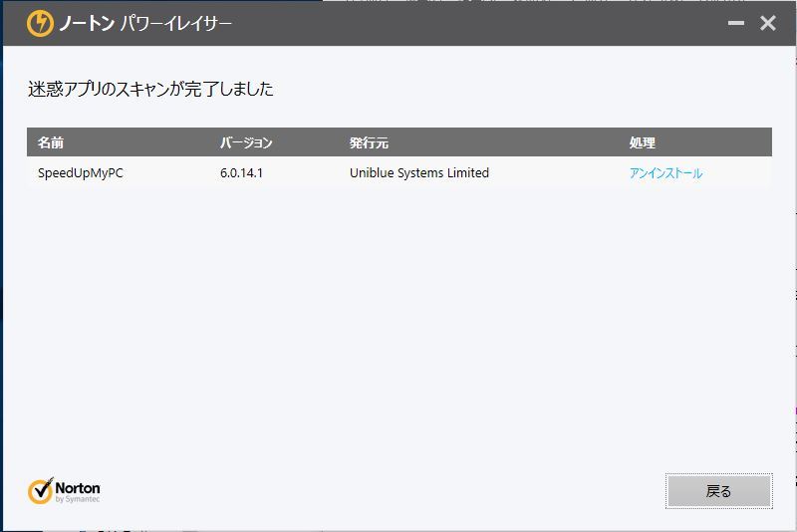Click the 迷惑アプリのスキャンが完了しました heading
797x532 pixels.
[x=151, y=90]
